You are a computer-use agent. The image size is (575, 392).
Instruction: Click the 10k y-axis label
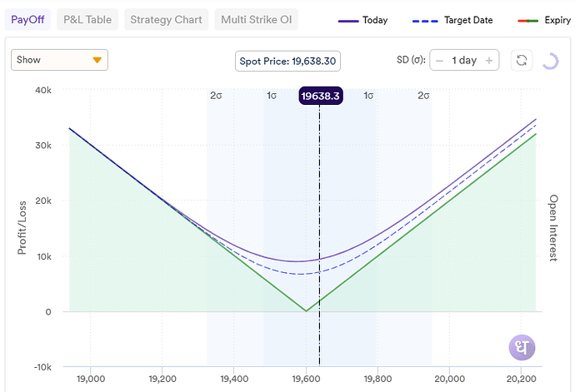[x=44, y=256]
